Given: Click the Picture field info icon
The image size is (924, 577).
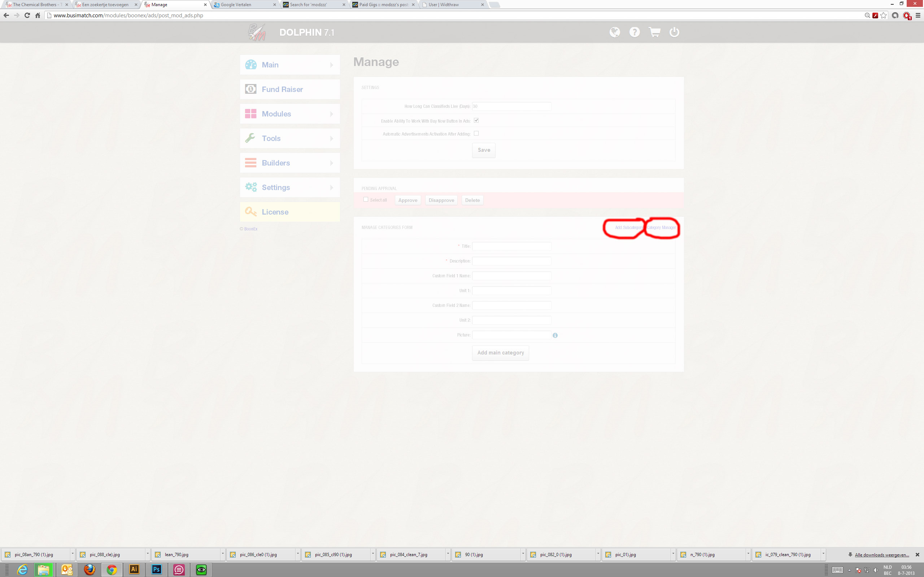Looking at the screenshot, I should coord(555,335).
